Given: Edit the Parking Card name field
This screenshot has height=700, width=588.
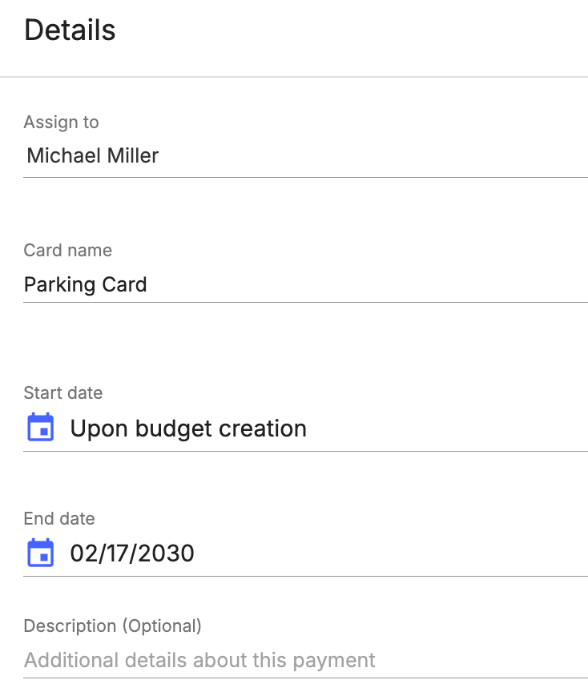Looking at the screenshot, I should [x=304, y=284].
